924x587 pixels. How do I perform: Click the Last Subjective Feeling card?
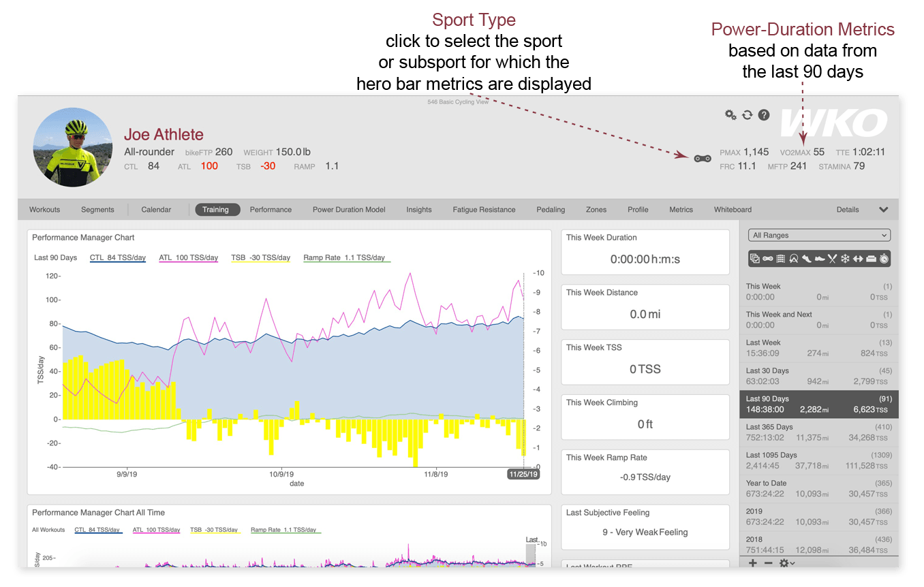(645, 527)
